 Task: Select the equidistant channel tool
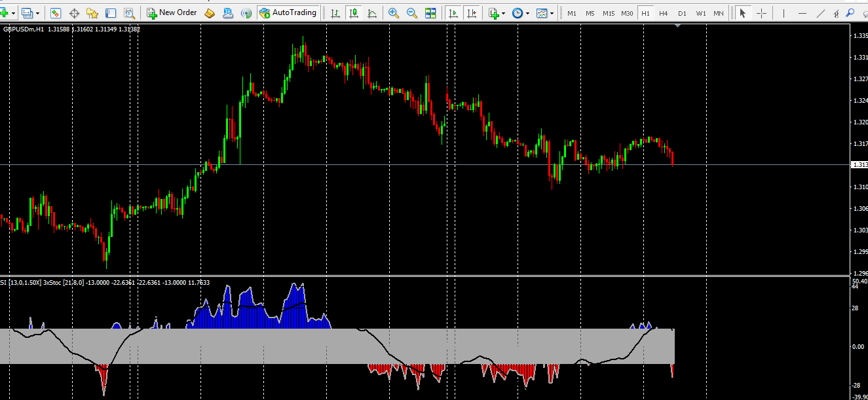(837, 12)
